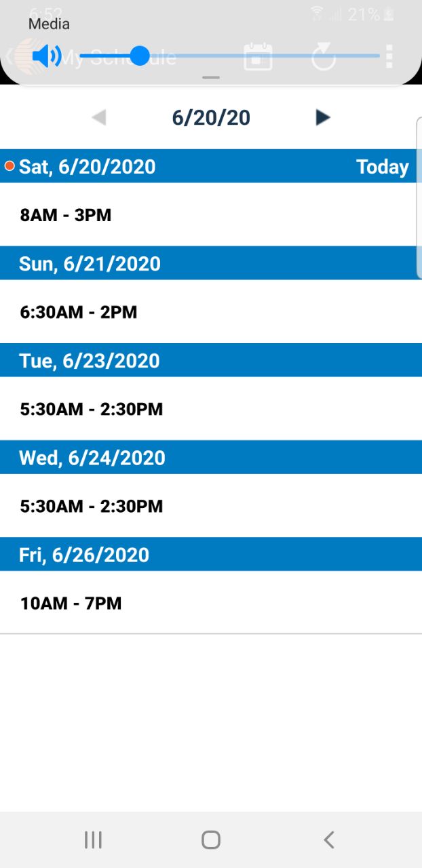Image resolution: width=422 pixels, height=868 pixels.
Task: Advance to next week arrow
Action: point(323,118)
